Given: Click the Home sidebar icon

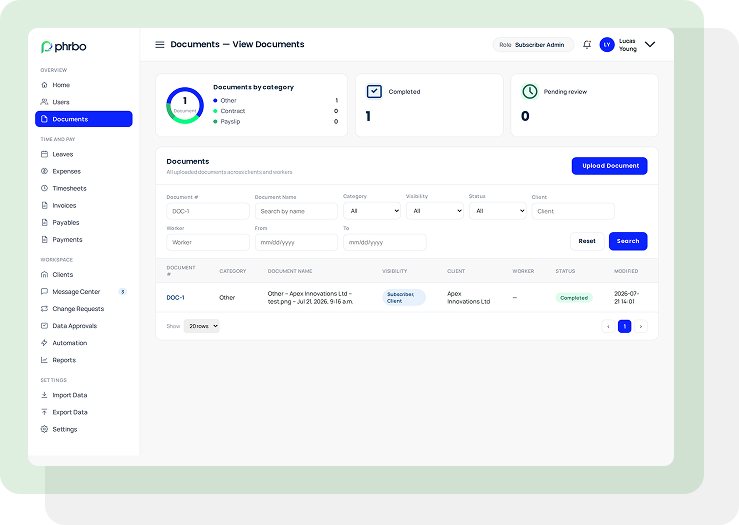Looking at the screenshot, I should point(44,85).
